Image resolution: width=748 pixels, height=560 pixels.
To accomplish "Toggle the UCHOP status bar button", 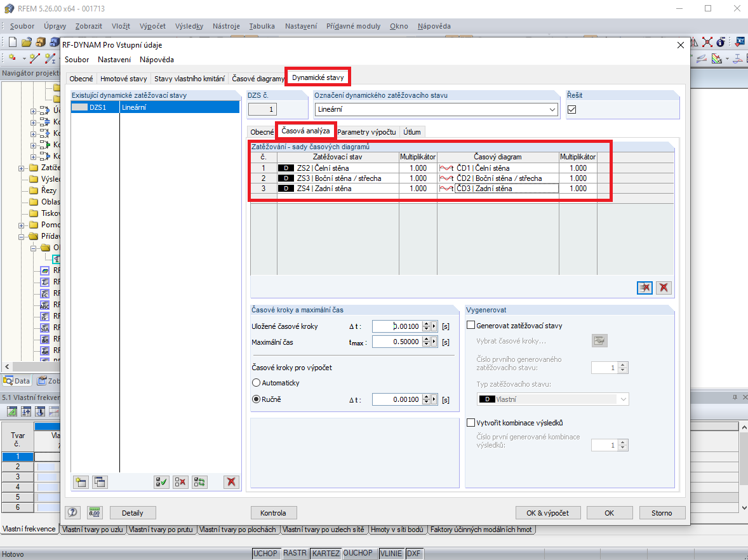I will pyautogui.click(x=265, y=553).
